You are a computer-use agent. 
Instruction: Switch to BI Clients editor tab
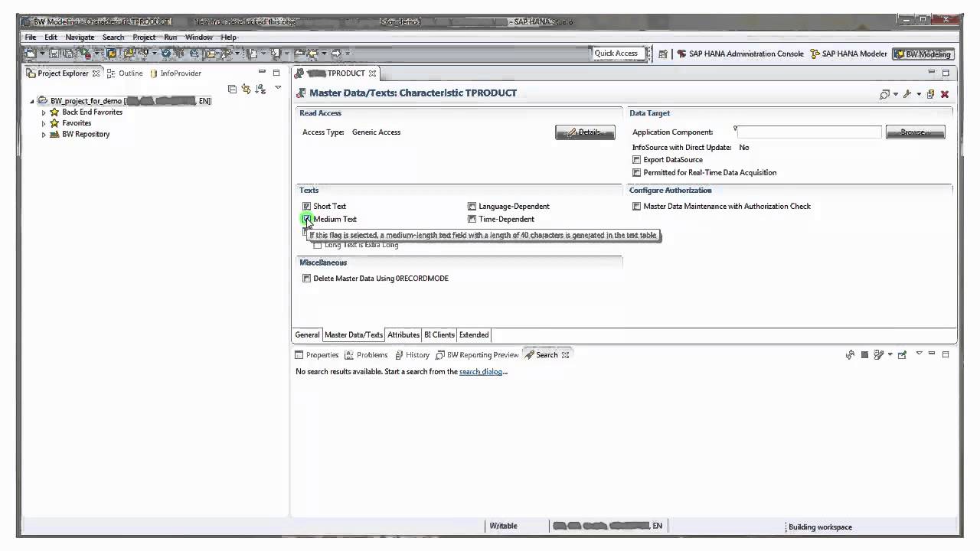tap(439, 335)
